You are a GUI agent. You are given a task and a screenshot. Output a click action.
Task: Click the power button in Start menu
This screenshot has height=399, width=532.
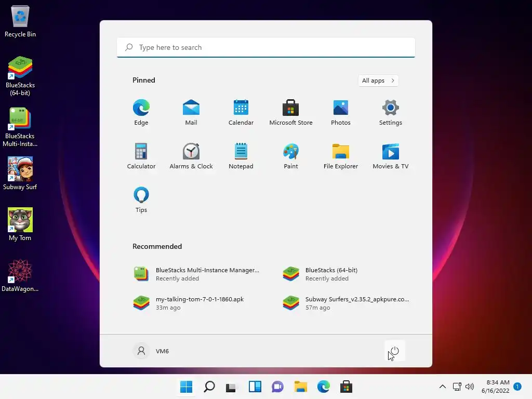[395, 351]
